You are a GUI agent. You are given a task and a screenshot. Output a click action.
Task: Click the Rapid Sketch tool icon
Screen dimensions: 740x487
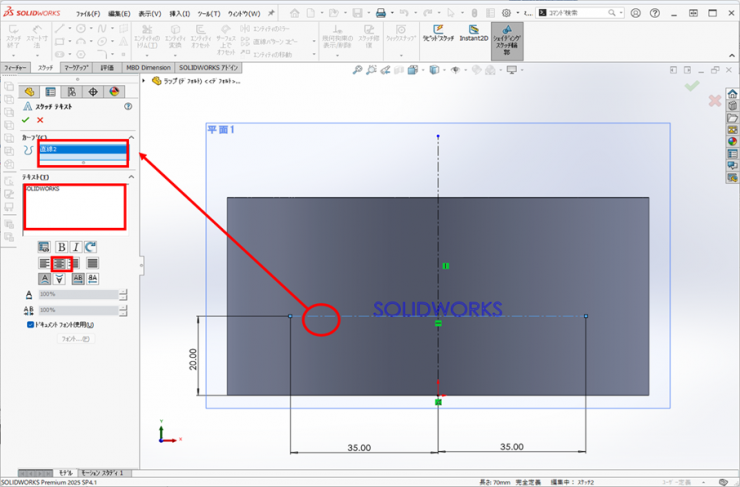click(436, 35)
